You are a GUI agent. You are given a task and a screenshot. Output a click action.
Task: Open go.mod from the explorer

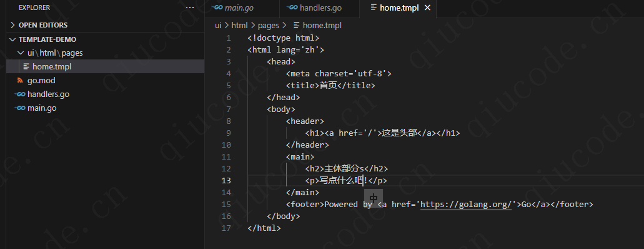pos(41,81)
